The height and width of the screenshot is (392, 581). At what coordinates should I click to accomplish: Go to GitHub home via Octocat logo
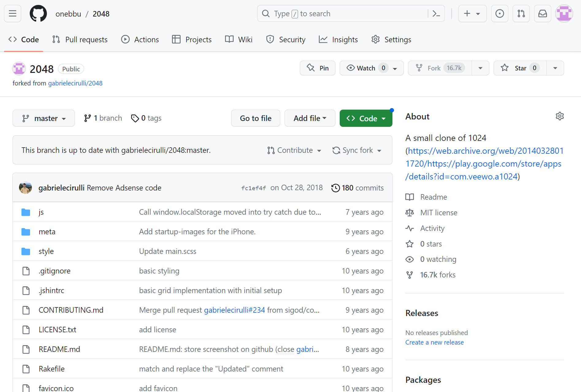tap(38, 13)
